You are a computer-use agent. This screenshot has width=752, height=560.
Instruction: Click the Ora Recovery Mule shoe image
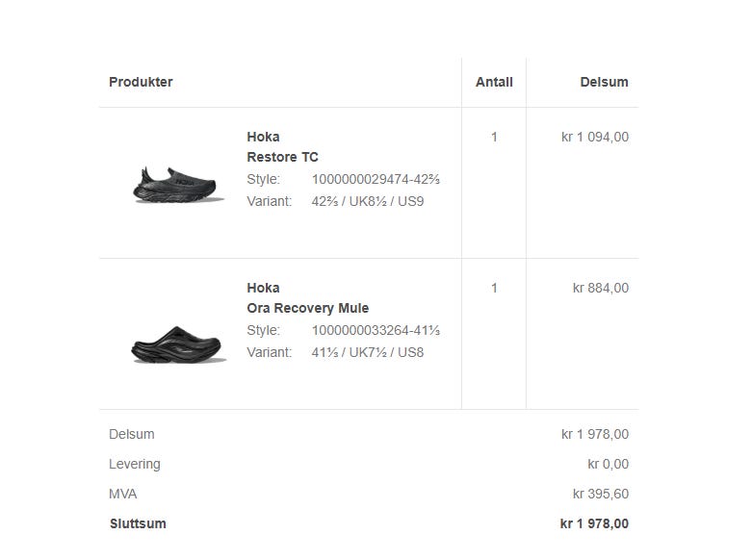178,344
